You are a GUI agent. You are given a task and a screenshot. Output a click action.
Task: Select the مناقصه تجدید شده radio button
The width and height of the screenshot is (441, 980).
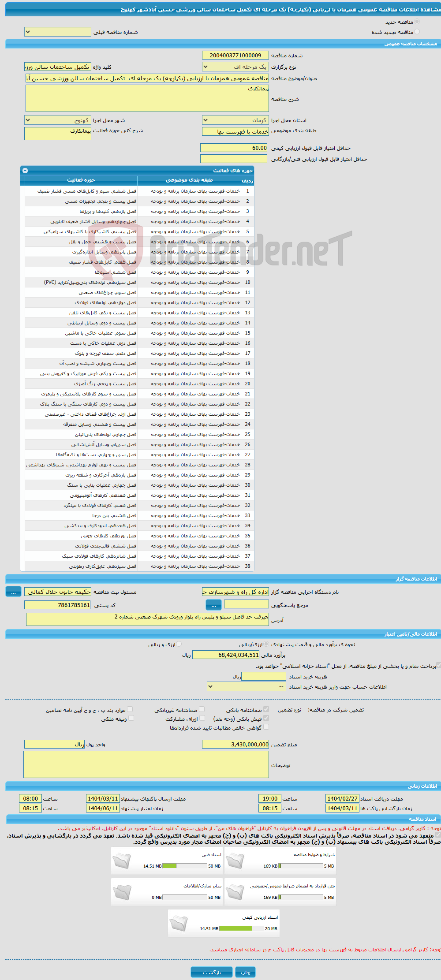coord(417,32)
